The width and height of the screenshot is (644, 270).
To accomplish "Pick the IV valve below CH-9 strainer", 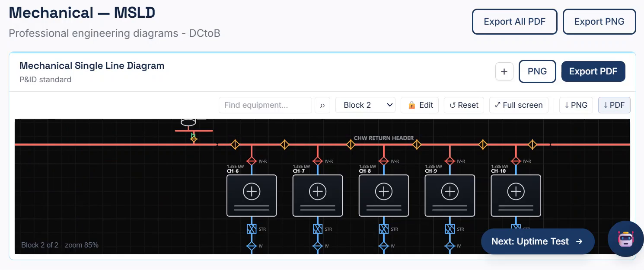I will click(450, 246).
